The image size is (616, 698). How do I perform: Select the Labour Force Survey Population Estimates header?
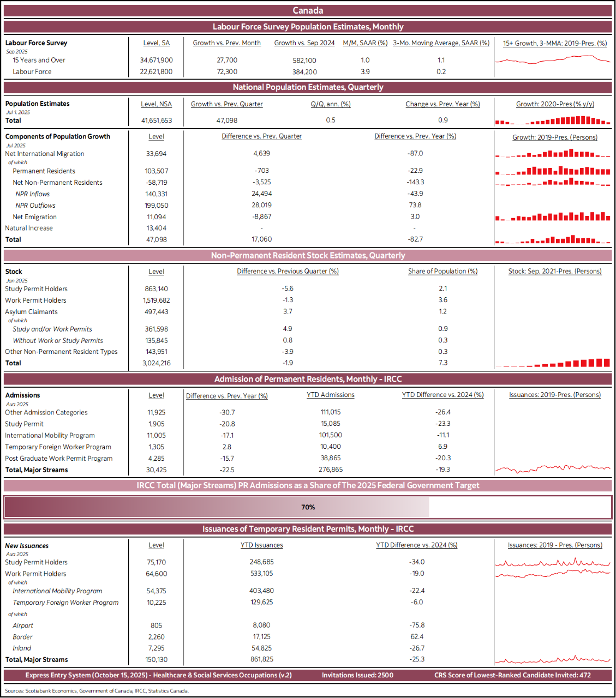point(308,27)
